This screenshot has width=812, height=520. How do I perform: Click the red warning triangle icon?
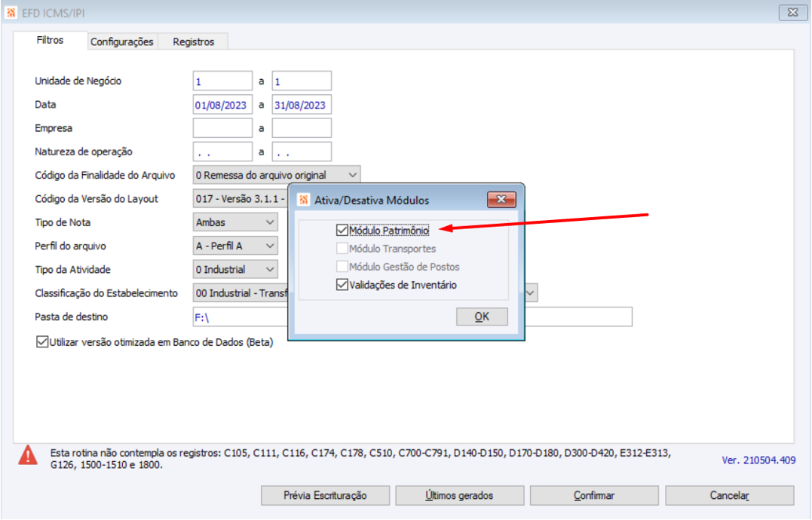(27, 455)
